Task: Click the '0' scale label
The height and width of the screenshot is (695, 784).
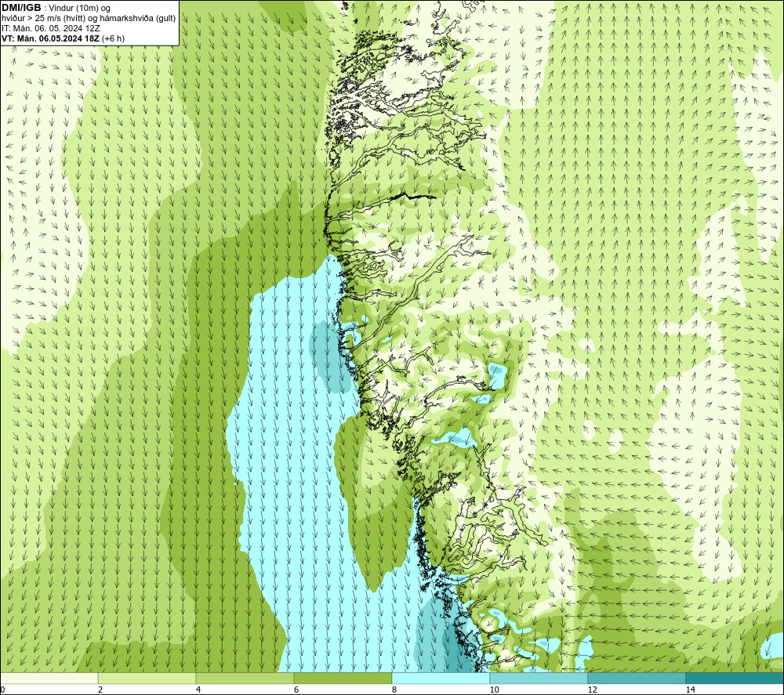Action: pyautogui.click(x=2, y=690)
